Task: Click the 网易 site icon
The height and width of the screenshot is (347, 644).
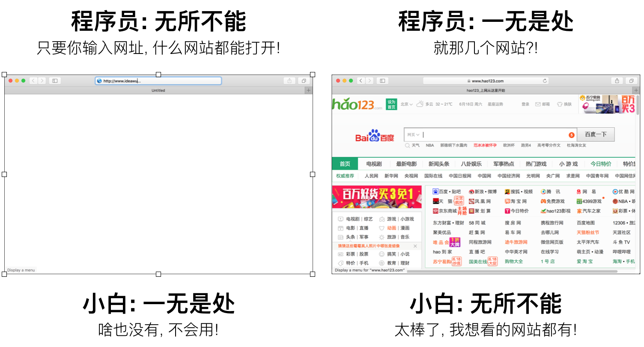Action: (x=579, y=191)
